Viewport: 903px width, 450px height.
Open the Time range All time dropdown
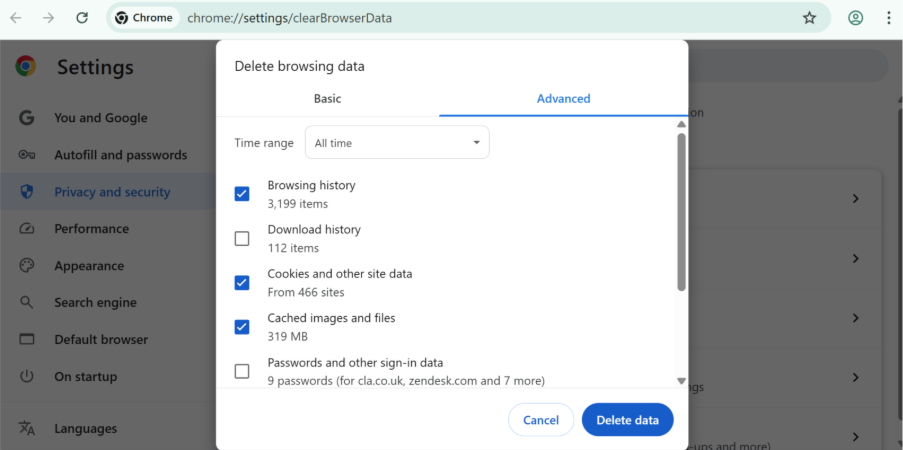[397, 142]
